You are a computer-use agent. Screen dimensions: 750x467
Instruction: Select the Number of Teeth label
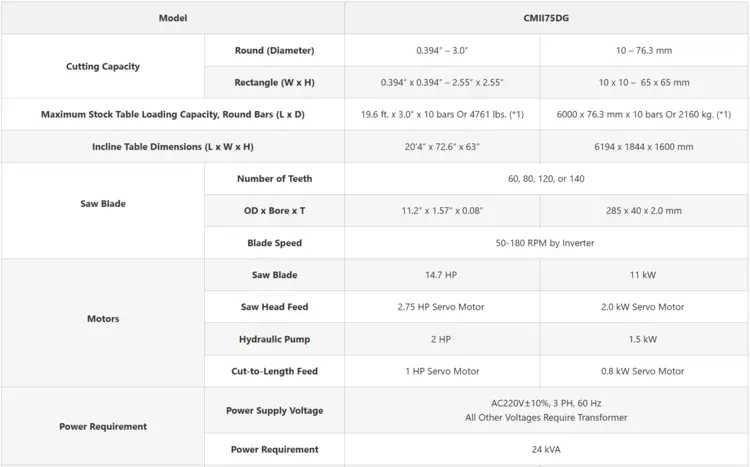click(274, 179)
